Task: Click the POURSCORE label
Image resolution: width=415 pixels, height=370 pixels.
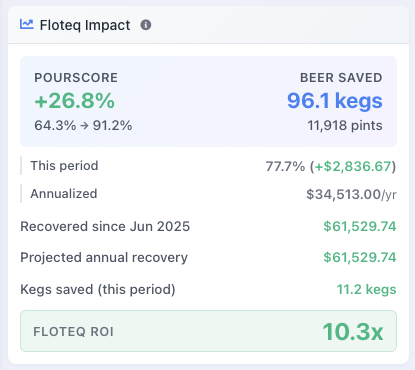Action: click(x=76, y=78)
